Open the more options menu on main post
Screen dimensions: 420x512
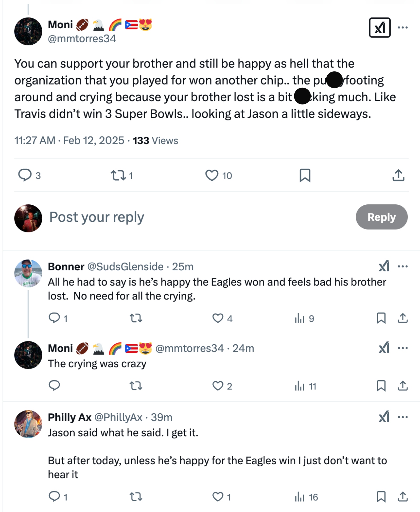click(x=403, y=28)
